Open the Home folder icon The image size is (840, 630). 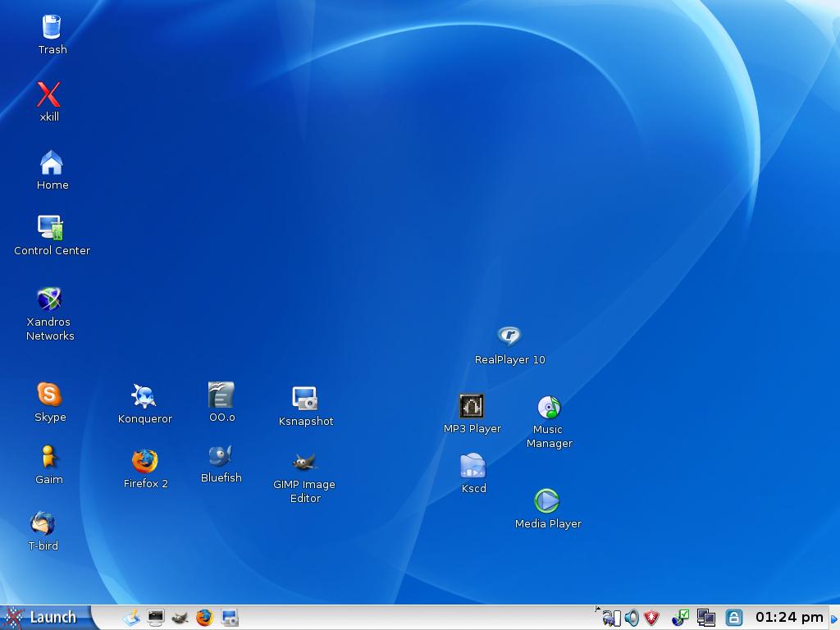point(52,162)
